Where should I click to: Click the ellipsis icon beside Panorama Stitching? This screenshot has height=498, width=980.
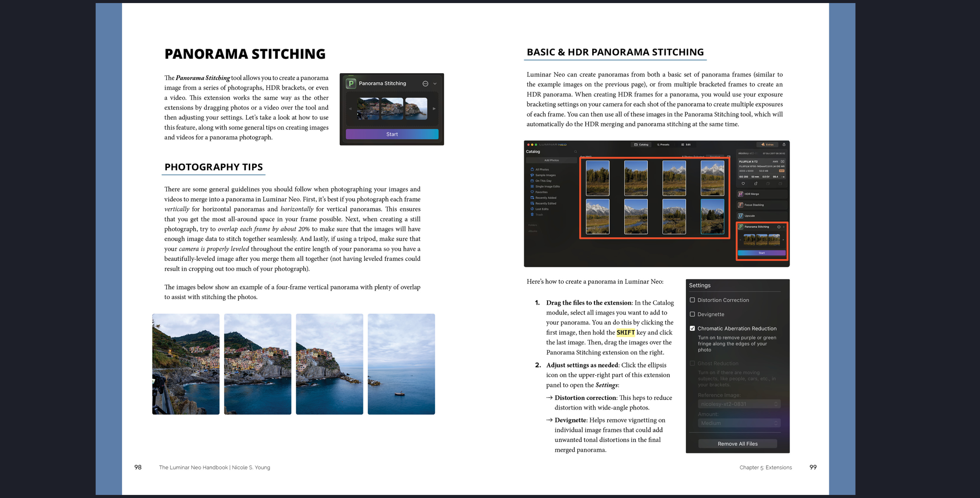tap(425, 84)
